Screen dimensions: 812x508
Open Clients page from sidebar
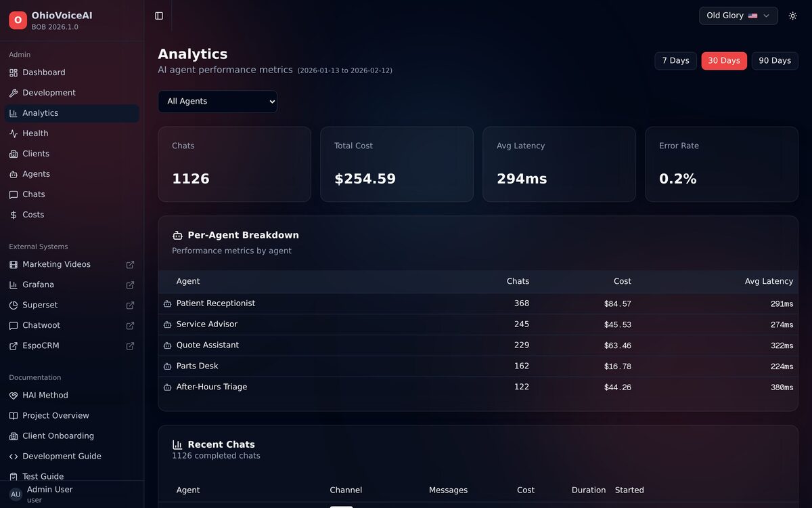click(x=36, y=154)
